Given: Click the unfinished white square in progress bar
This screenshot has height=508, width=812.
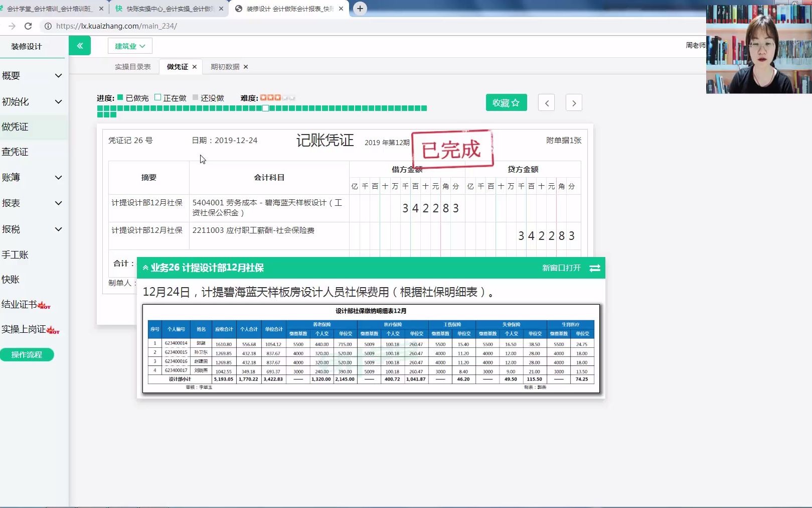Looking at the screenshot, I should (265, 107).
